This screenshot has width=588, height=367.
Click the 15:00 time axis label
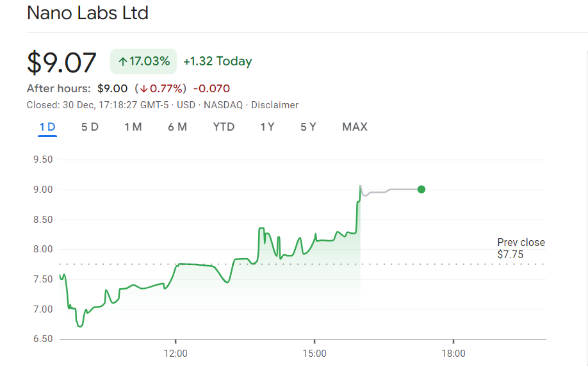pyautogui.click(x=314, y=354)
